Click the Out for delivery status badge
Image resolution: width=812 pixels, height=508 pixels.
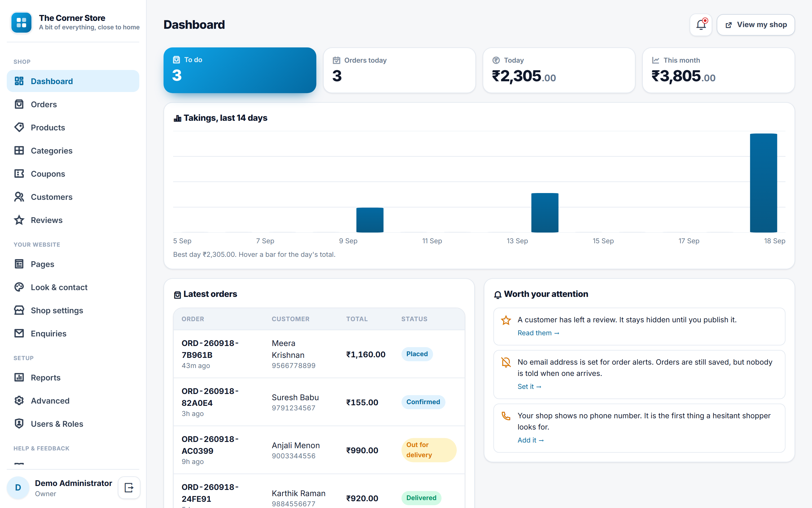(429, 450)
